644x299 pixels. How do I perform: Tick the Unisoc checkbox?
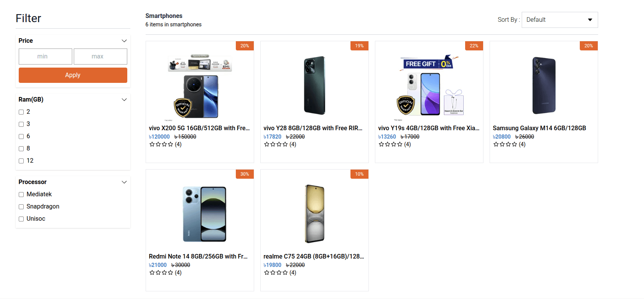[x=21, y=219]
